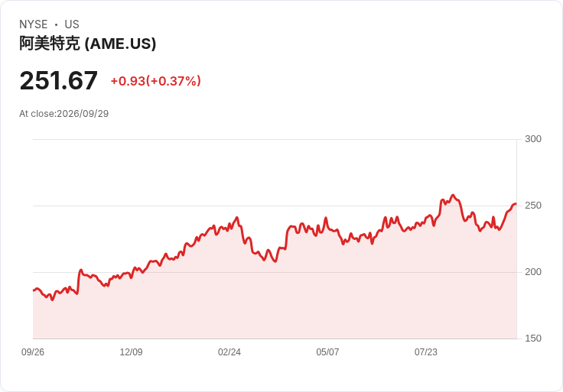Click the price peak above the 02/24 label
This screenshot has width=563, height=392.
tap(237, 217)
